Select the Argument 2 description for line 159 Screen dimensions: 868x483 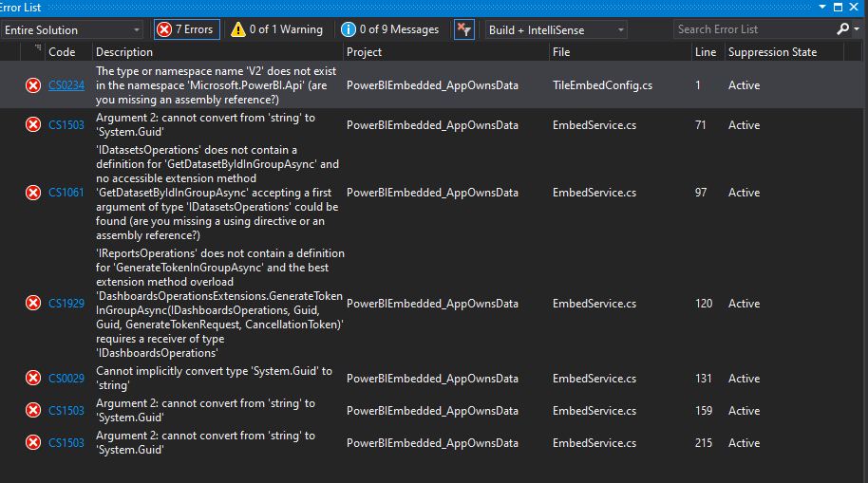205,411
